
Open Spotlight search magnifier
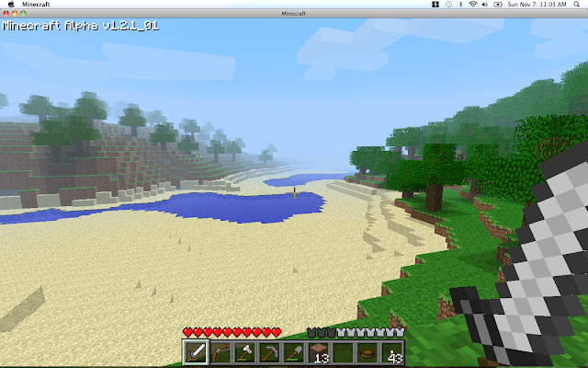pos(576,4)
